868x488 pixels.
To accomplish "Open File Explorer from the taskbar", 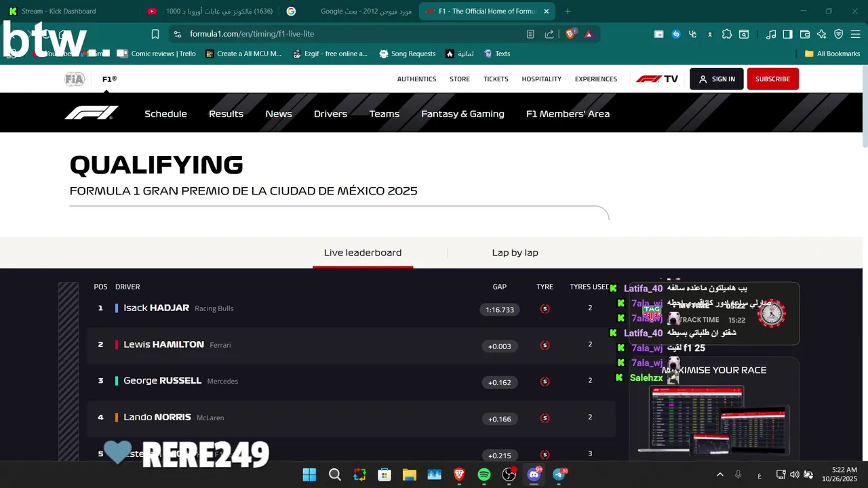I will 409,474.
